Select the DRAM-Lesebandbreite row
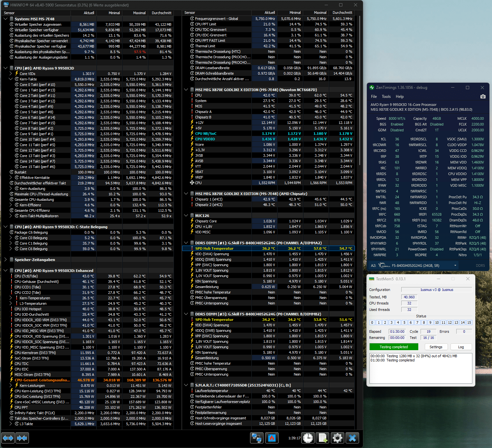Image resolution: width=492 pixels, height=448 pixels. tap(268, 68)
